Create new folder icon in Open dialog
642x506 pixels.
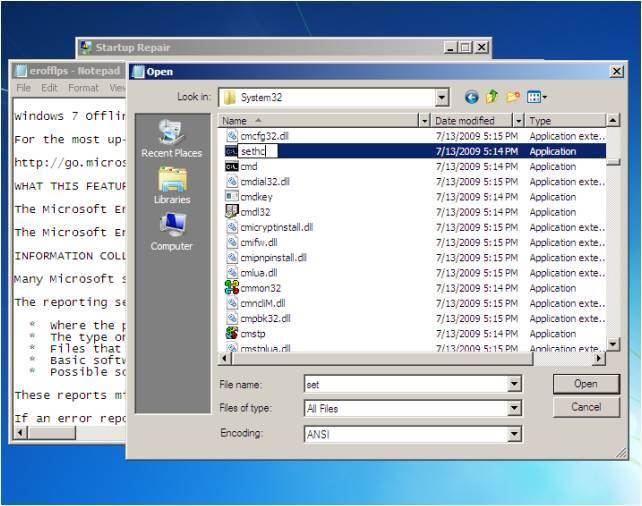tap(513, 97)
